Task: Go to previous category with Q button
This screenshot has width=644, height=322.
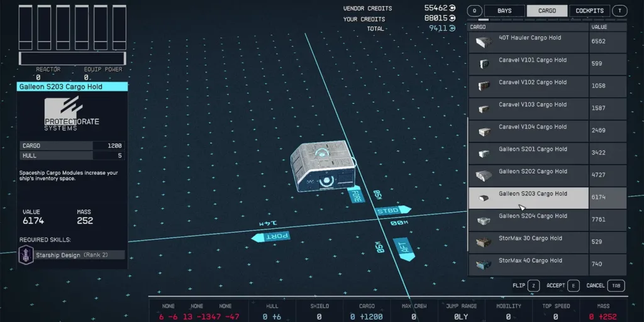Action: tap(474, 11)
